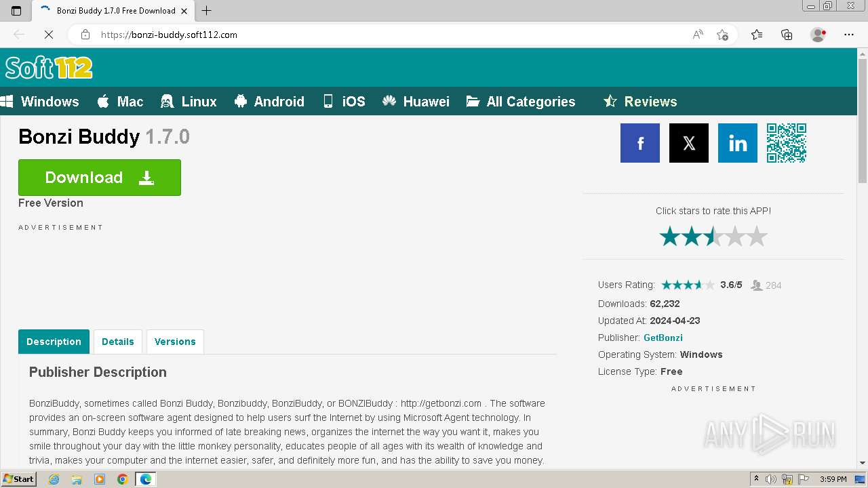Browse All Categories
The width and height of the screenshot is (868, 488).
click(521, 102)
